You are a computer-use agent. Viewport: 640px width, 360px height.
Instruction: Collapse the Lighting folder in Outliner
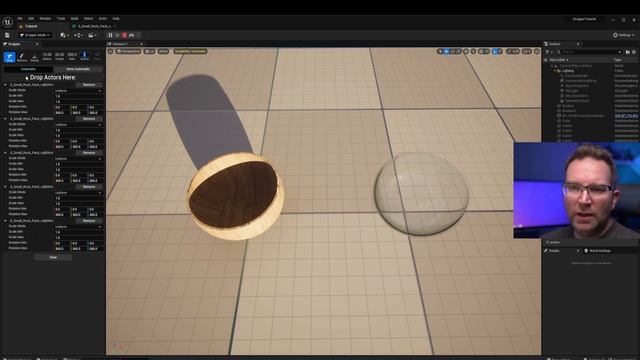556,71
